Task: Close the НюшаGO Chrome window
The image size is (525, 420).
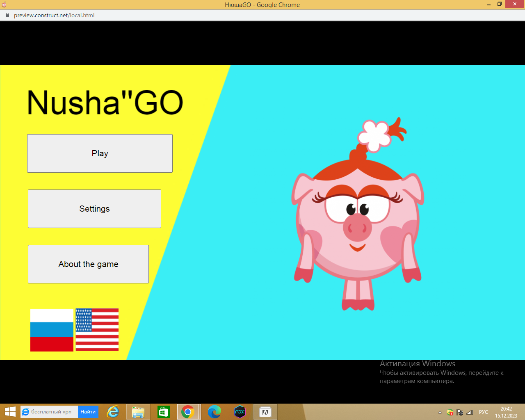Action: point(514,4)
